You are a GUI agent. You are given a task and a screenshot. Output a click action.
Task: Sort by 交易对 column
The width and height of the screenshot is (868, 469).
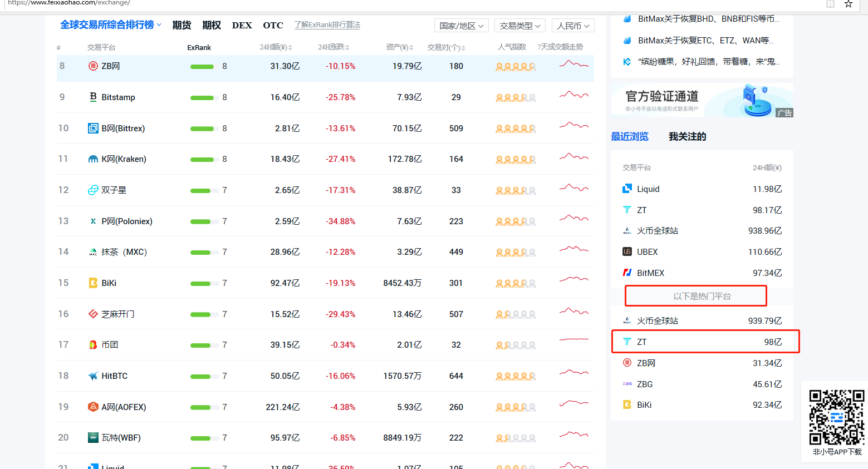(447, 47)
